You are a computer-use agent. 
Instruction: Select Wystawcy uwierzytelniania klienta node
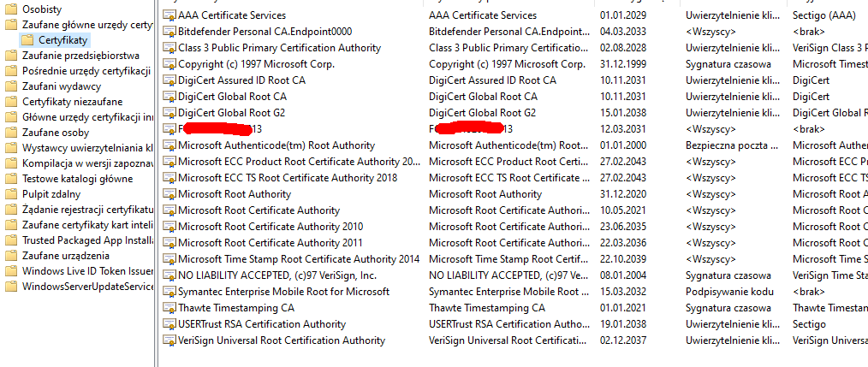pyautogui.click(x=87, y=148)
